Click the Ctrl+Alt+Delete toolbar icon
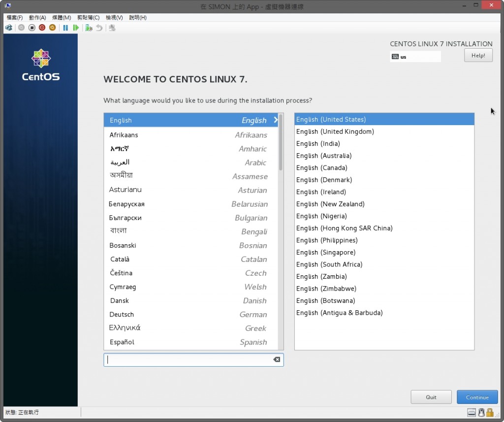The width and height of the screenshot is (504, 422). tap(9, 28)
